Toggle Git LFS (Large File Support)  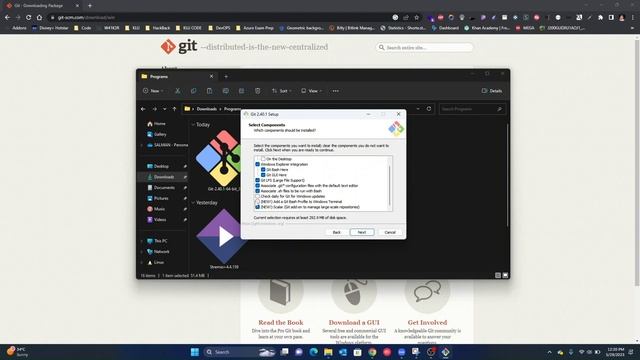pyautogui.click(x=258, y=180)
